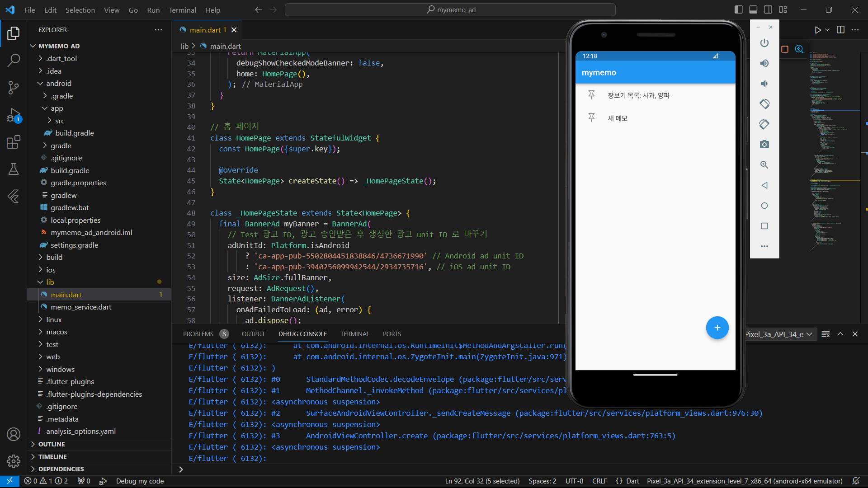The height and width of the screenshot is (488, 868).
Task: Maximize the bottom panel with the chevron
Action: coord(840,334)
